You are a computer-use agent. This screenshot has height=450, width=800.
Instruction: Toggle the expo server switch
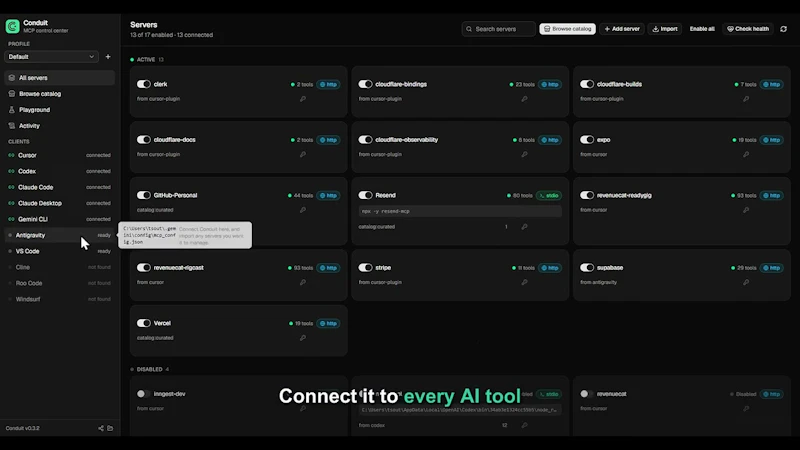[x=587, y=140]
